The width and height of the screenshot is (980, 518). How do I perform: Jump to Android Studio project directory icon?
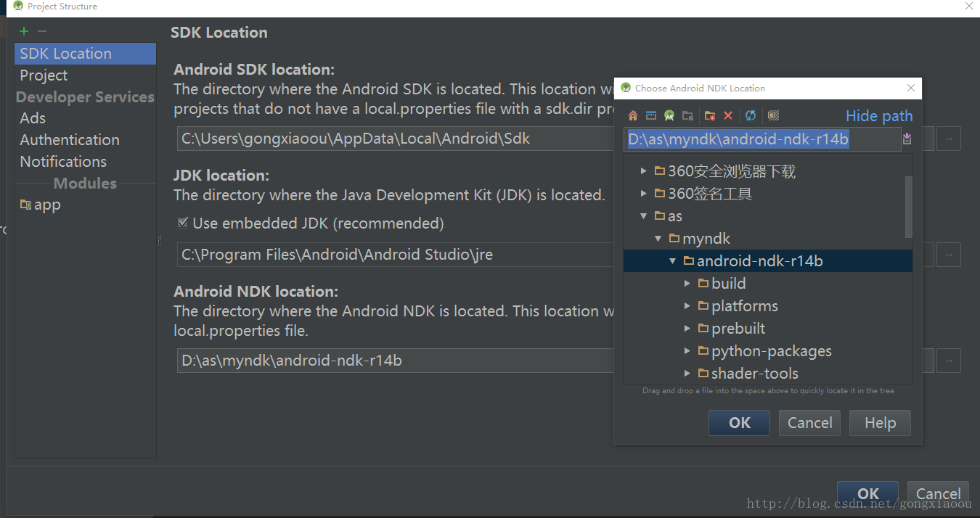click(669, 115)
